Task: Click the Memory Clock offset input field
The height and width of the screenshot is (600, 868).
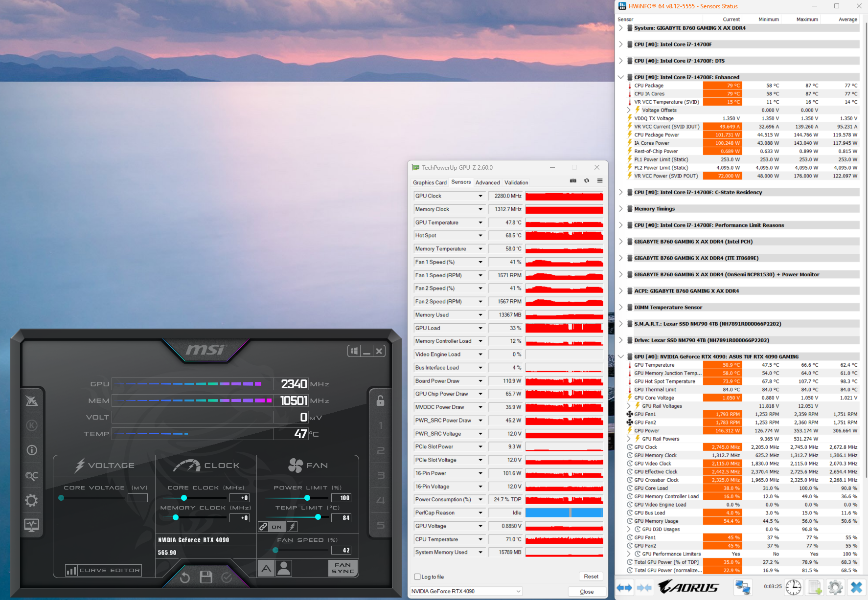Action: pos(240,518)
